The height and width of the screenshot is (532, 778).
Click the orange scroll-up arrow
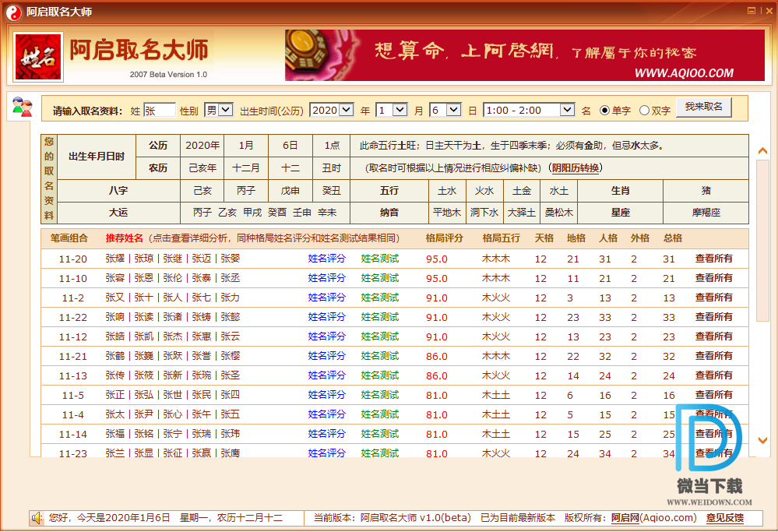pos(762,151)
